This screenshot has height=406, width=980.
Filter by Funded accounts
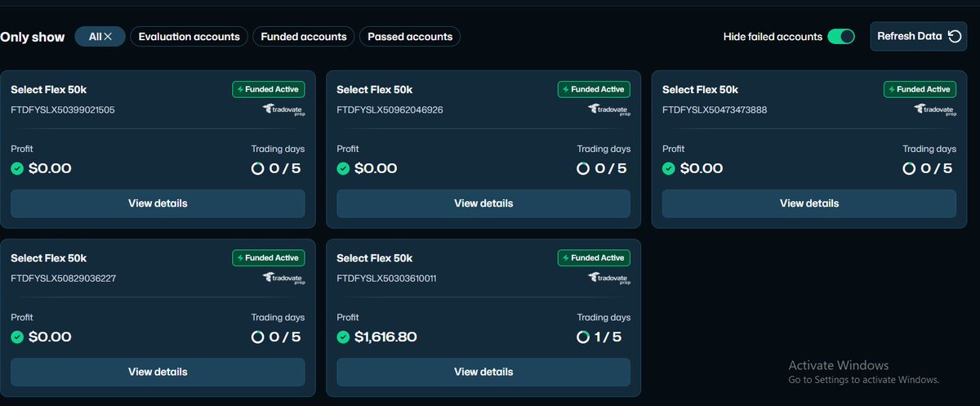tap(304, 37)
